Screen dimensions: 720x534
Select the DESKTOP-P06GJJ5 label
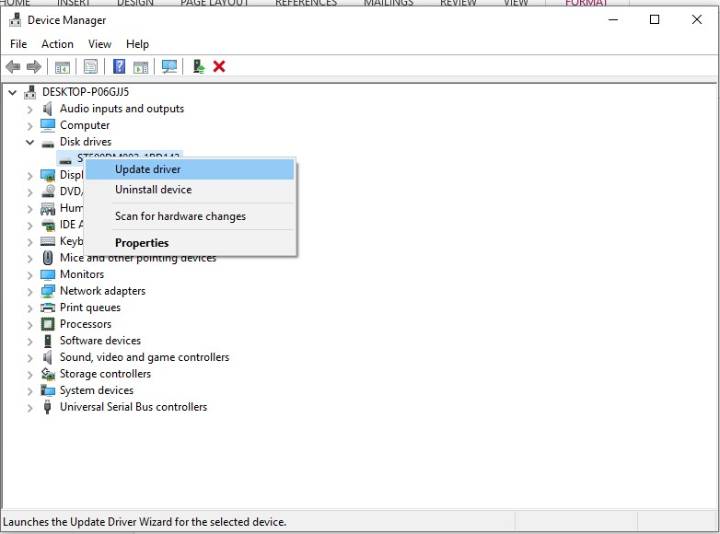pos(85,92)
